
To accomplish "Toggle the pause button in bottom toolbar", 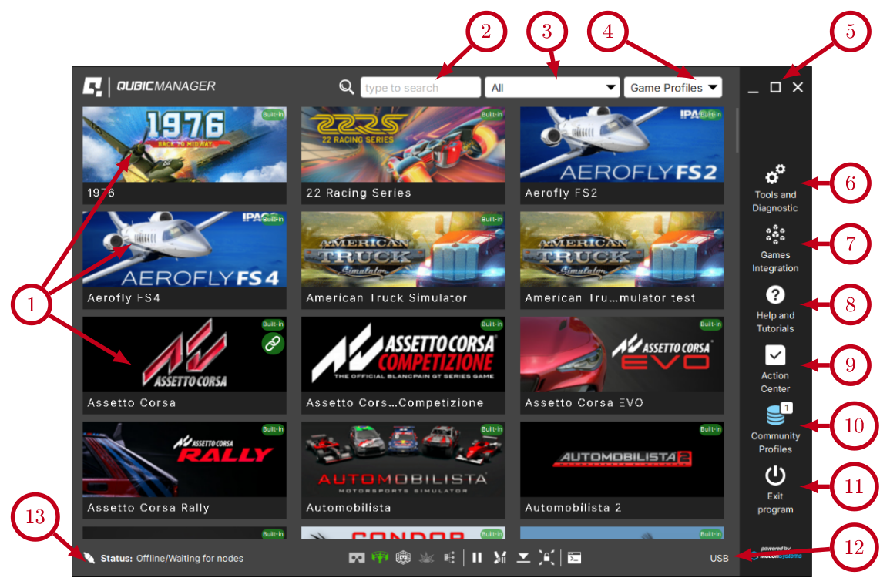I will [x=477, y=558].
